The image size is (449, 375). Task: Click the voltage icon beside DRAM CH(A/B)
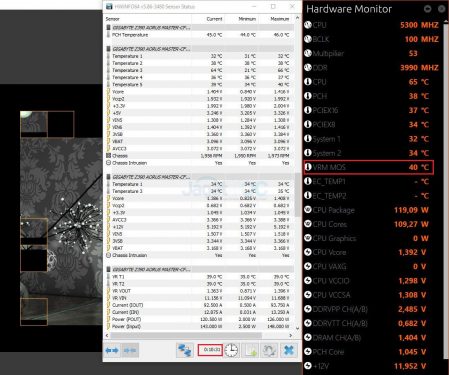tap(308, 338)
